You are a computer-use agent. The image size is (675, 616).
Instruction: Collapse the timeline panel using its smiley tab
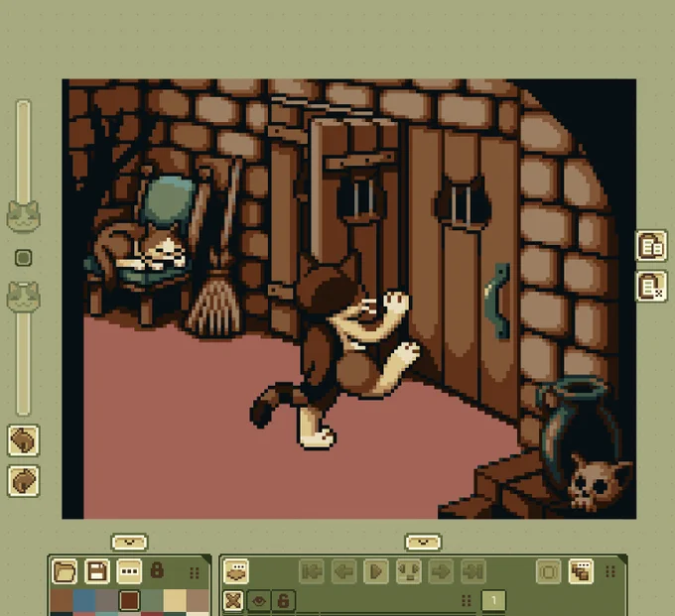(x=423, y=542)
